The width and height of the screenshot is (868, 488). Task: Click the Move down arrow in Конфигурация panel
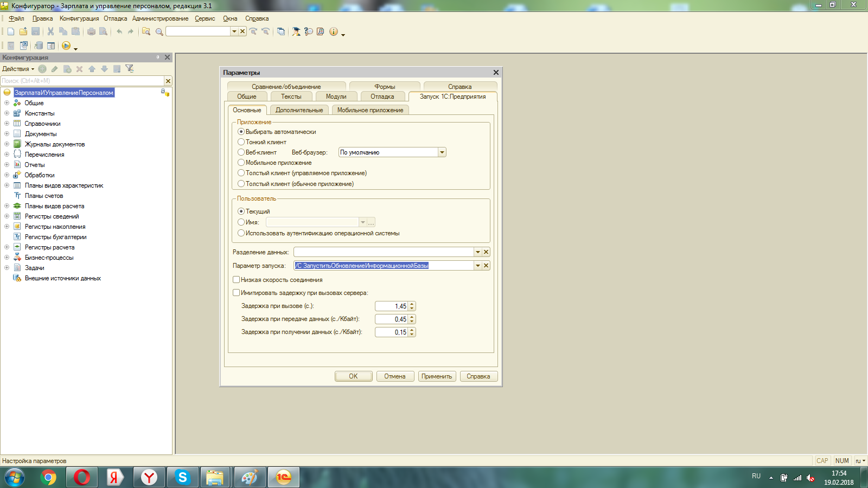click(104, 69)
